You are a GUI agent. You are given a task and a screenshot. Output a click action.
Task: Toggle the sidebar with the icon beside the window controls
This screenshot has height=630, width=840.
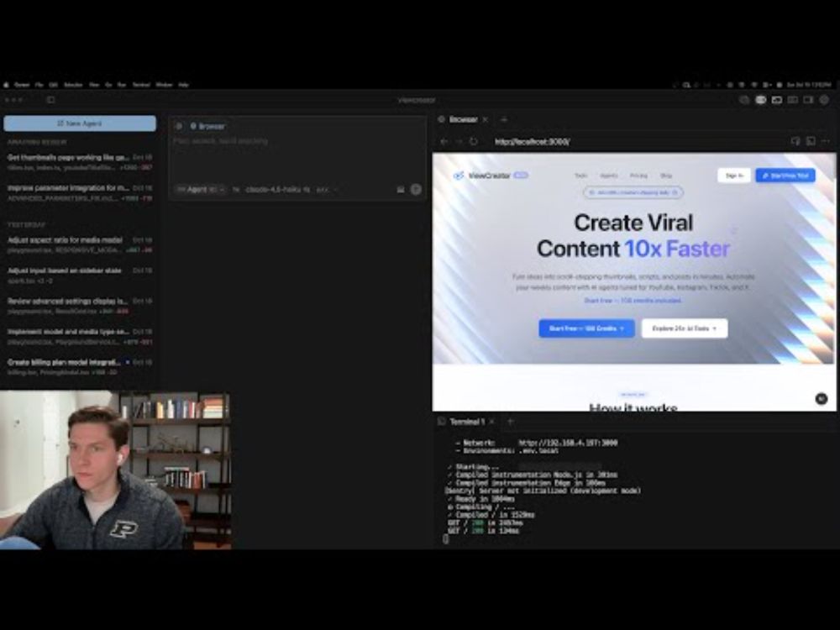[51, 100]
